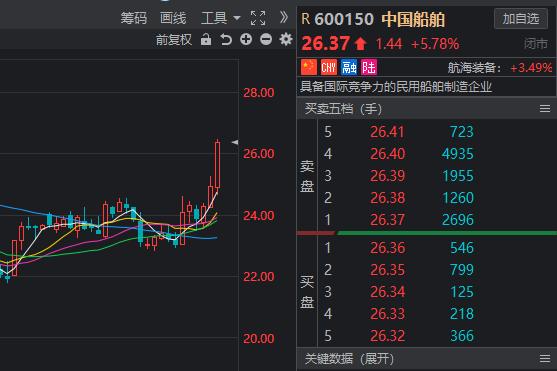557x371 pixels.
Task: Click sell volume 723
Action: coord(462,132)
